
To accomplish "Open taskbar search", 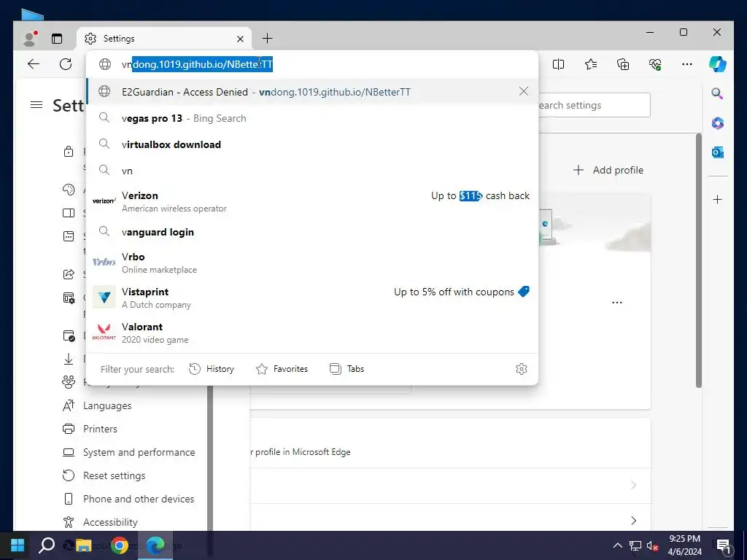I will [47, 545].
